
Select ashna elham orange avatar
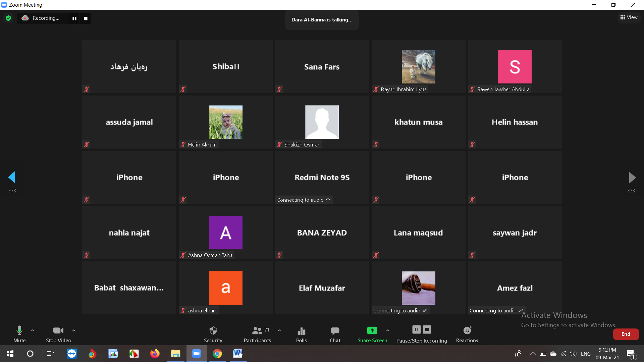click(226, 288)
